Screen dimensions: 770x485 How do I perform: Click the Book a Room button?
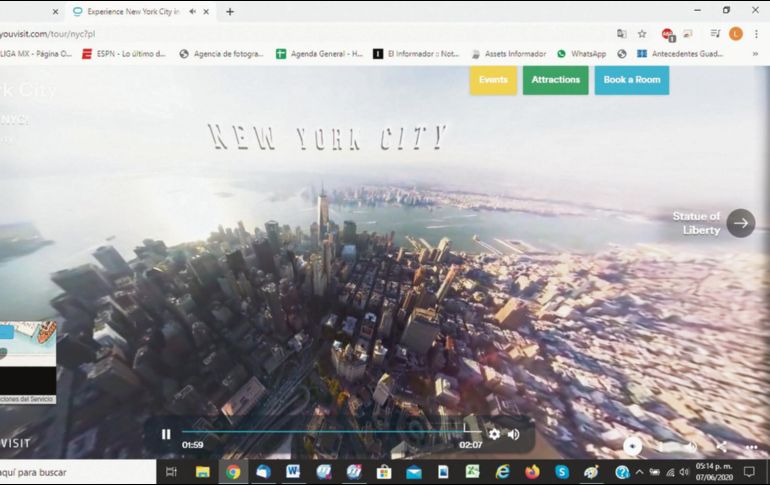(x=632, y=80)
